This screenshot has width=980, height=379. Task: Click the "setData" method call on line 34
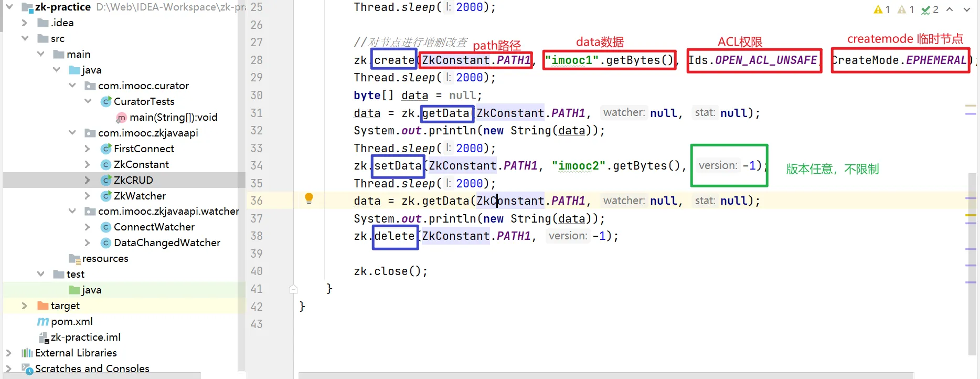tap(398, 166)
